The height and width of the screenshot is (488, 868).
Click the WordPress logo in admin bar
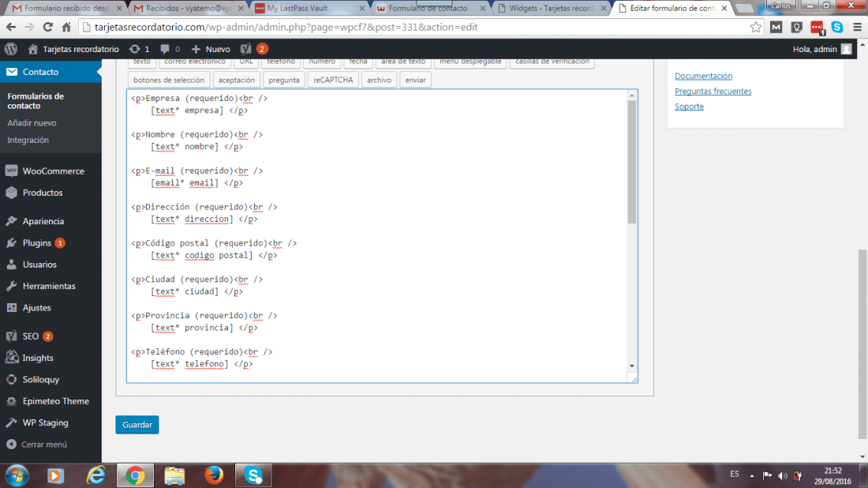point(10,49)
